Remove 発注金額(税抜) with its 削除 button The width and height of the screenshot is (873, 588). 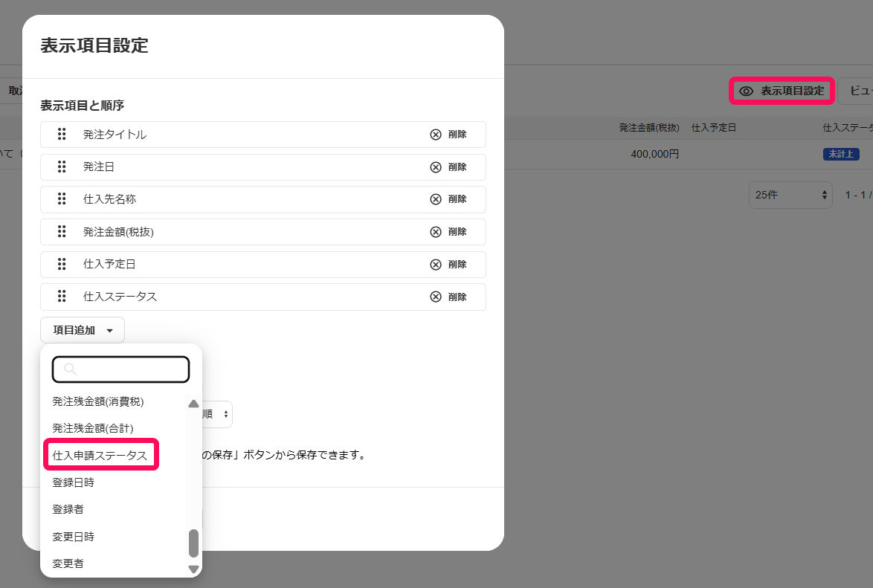448,232
